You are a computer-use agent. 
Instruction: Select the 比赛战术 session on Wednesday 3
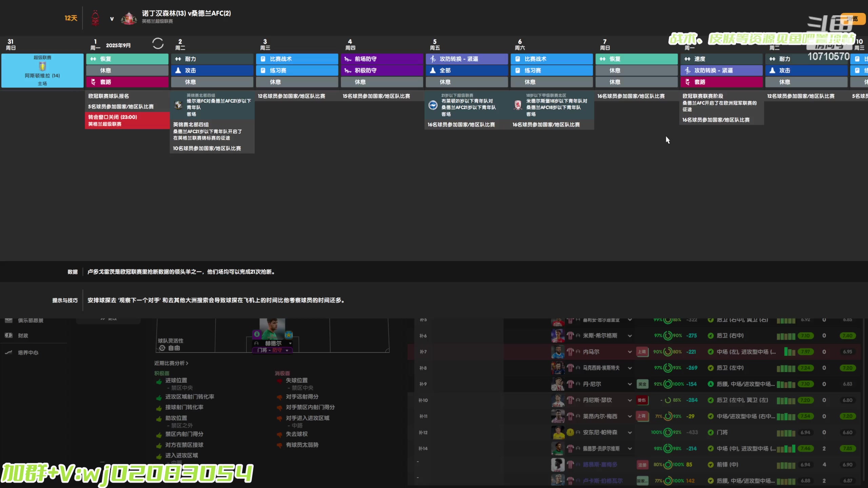point(297,59)
